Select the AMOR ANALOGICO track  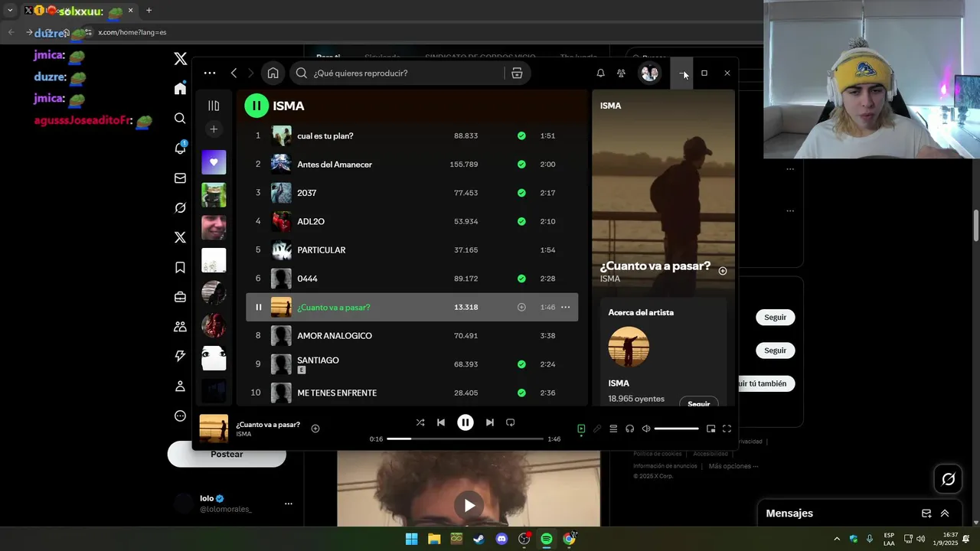click(x=412, y=336)
